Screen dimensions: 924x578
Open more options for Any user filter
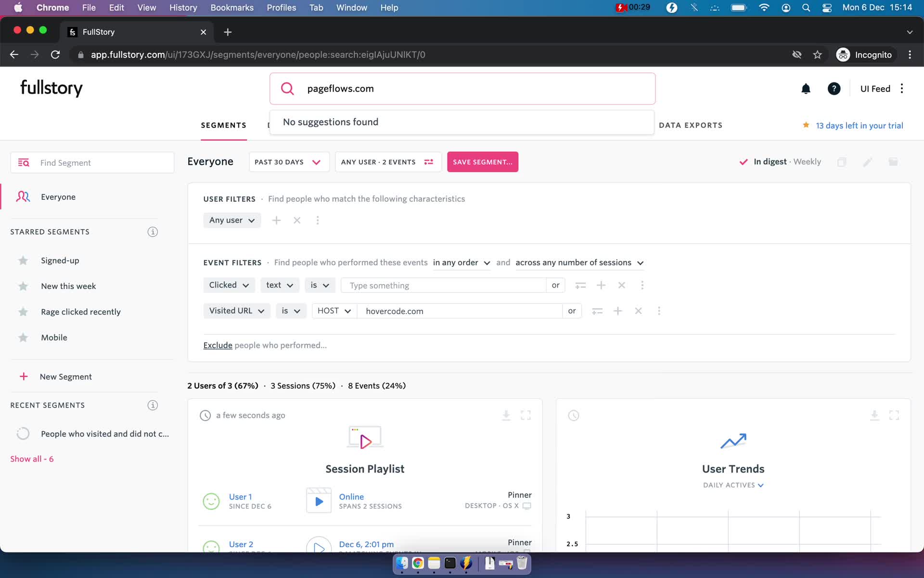pyautogui.click(x=318, y=220)
